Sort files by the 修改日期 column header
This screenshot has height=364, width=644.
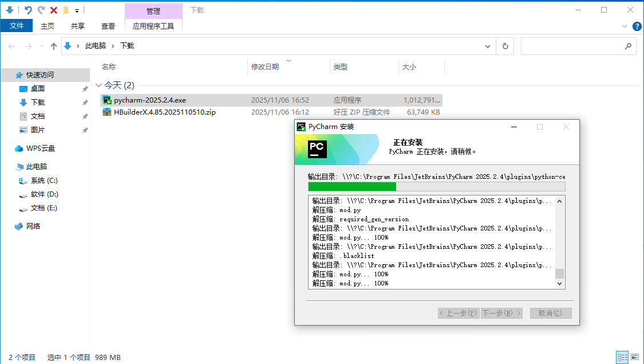(265, 67)
